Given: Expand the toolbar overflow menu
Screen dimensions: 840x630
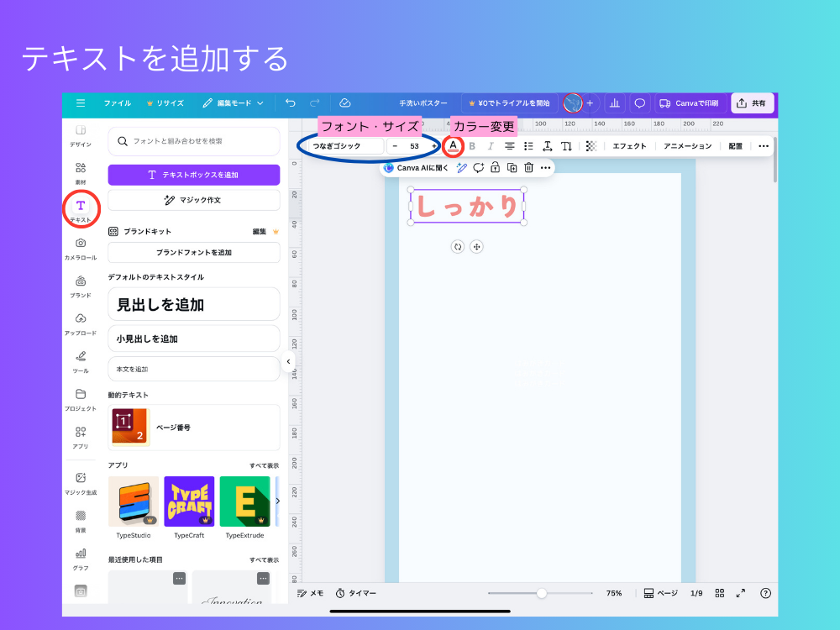Looking at the screenshot, I should 763,145.
